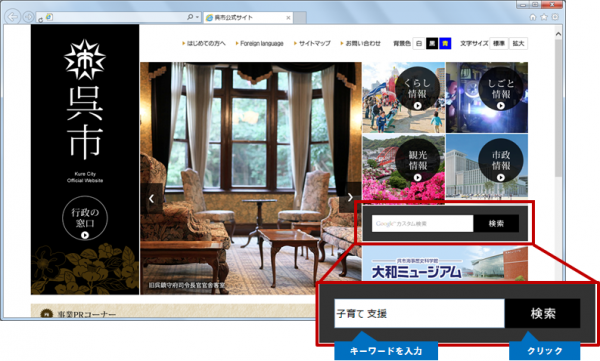Screen dimensions: 600x361
Task: Click the browser forward arrow button
Action: [x=28, y=17]
